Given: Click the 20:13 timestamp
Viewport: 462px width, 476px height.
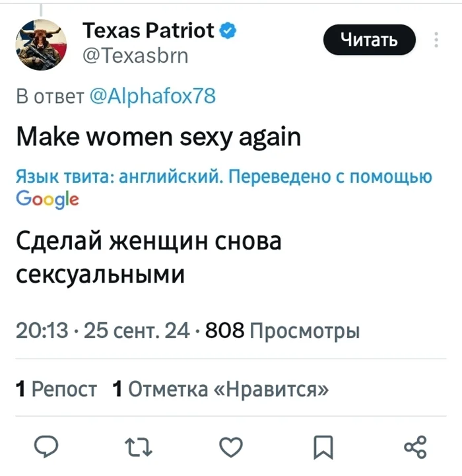Looking at the screenshot, I should click(x=42, y=330).
